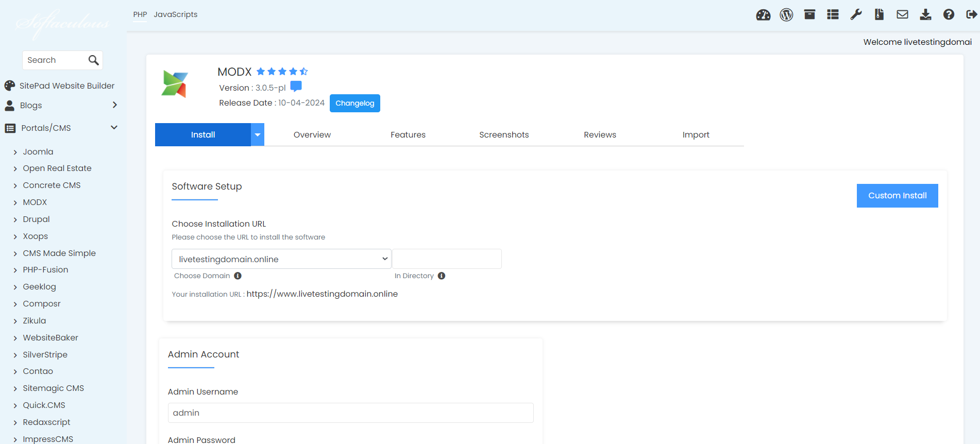Open the Screenshots tab
980x444 pixels.
(504, 135)
